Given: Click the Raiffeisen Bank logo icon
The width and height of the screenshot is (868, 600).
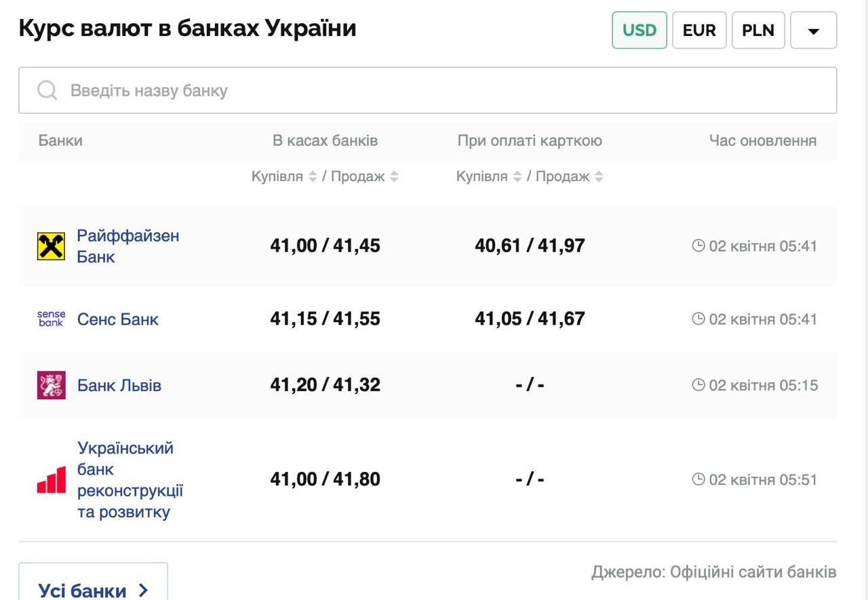Looking at the screenshot, I should click(51, 246).
